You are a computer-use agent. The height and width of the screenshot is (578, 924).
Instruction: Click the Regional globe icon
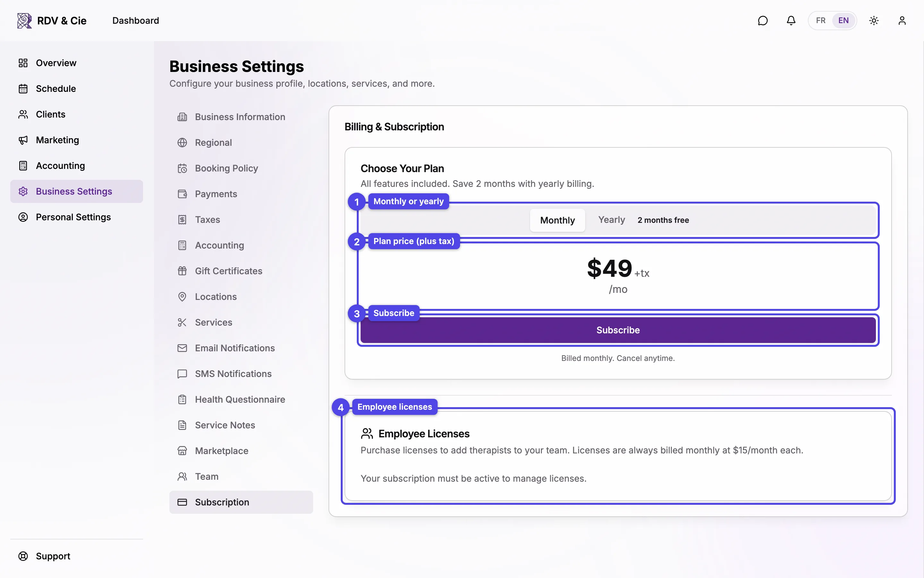(x=182, y=143)
